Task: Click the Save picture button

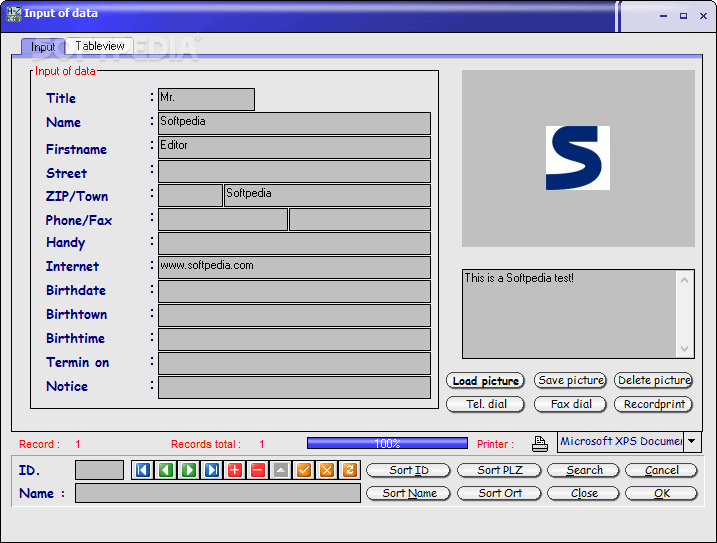Action: pos(571,380)
